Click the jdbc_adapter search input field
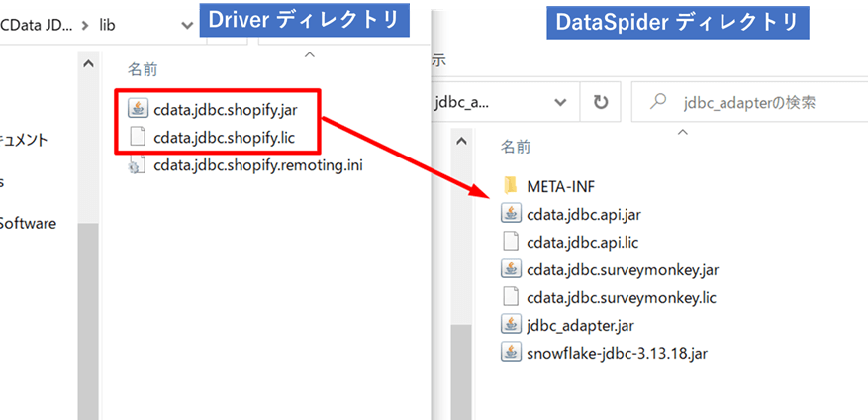 750,102
